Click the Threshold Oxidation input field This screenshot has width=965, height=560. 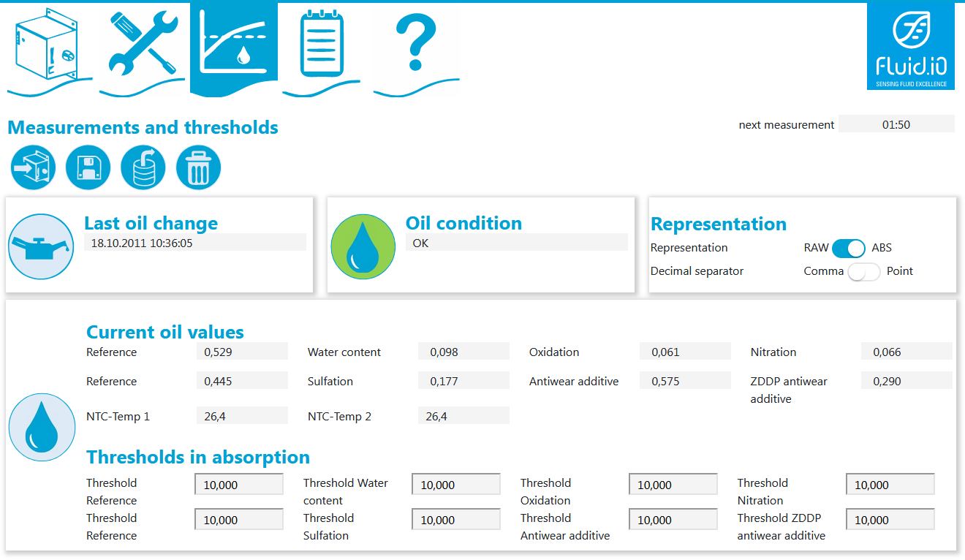[x=673, y=485]
